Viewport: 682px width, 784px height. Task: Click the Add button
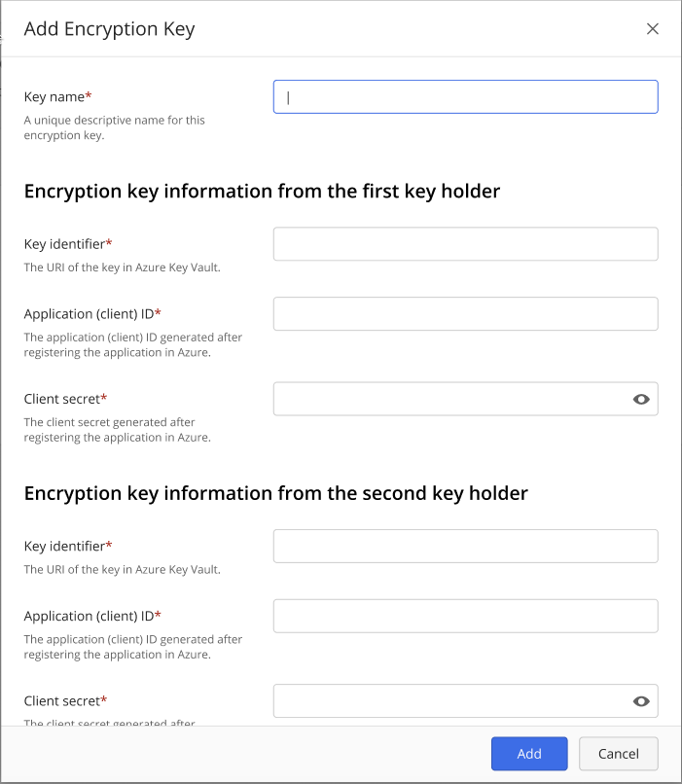529,754
